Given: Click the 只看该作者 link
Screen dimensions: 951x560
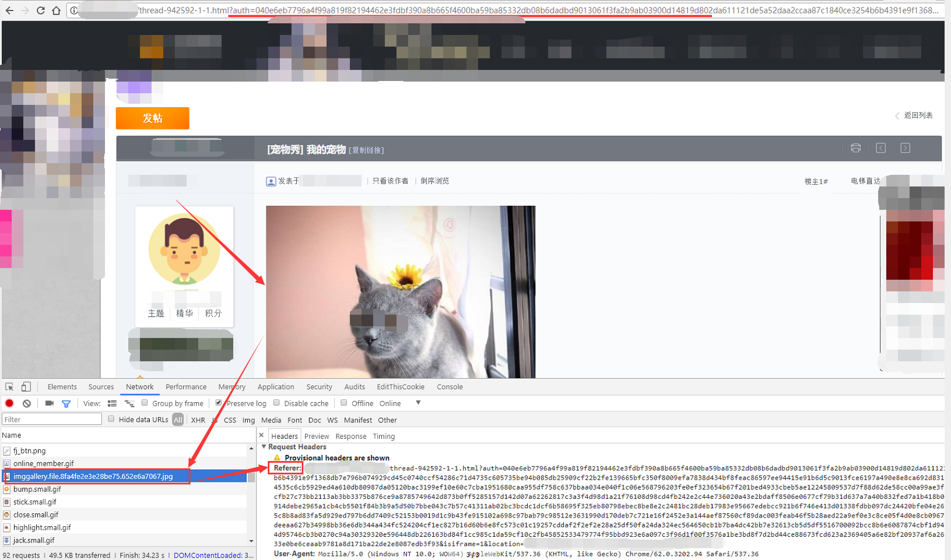Looking at the screenshot, I should click(391, 181).
